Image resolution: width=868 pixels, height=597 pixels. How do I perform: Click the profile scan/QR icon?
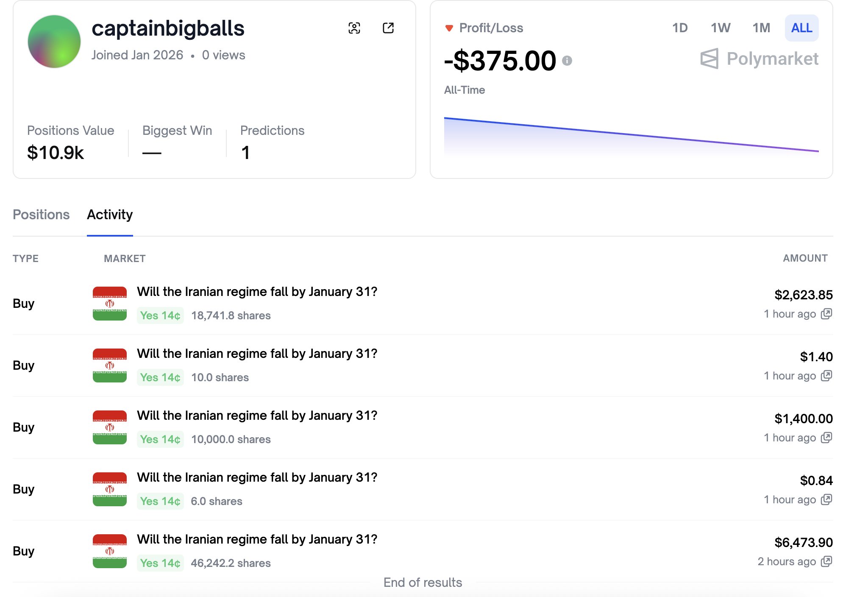[354, 28]
